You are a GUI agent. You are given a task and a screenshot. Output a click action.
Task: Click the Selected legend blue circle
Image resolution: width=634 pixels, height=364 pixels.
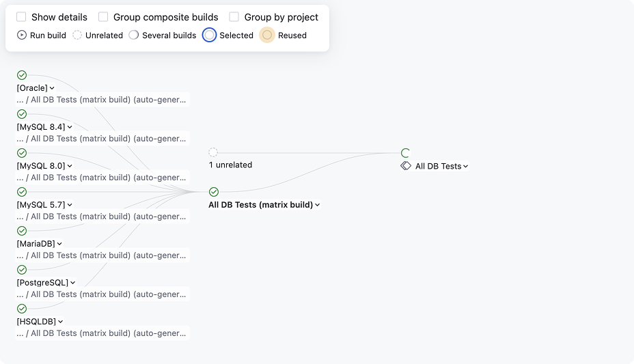210,35
